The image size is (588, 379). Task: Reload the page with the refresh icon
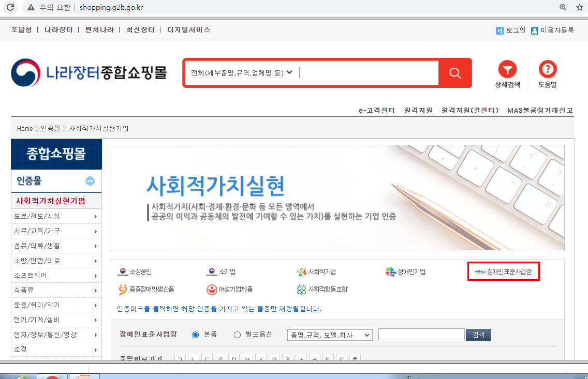pyautogui.click(x=10, y=7)
